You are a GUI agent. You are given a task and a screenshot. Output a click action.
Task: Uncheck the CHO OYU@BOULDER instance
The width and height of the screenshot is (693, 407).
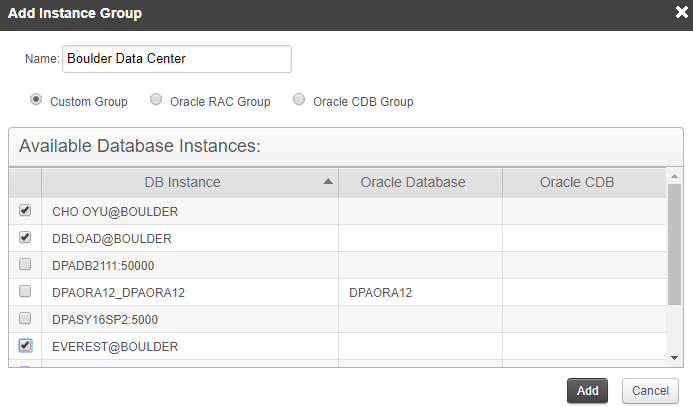click(25, 211)
